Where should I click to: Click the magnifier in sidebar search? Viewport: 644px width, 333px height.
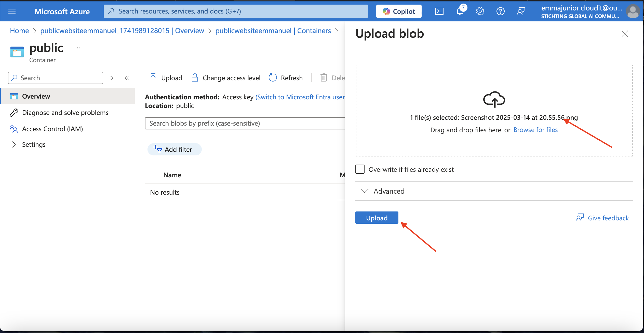(14, 78)
